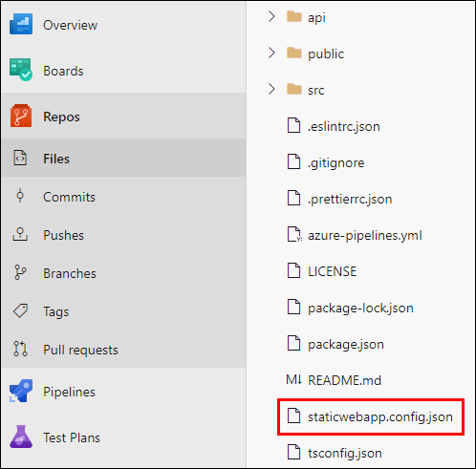The width and height of the screenshot is (476, 469).
Task: Click the Files code icon
Action: tap(20, 158)
